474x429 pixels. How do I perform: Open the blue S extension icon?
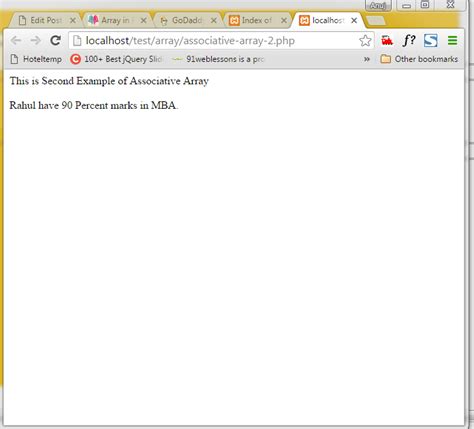click(x=431, y=40)
